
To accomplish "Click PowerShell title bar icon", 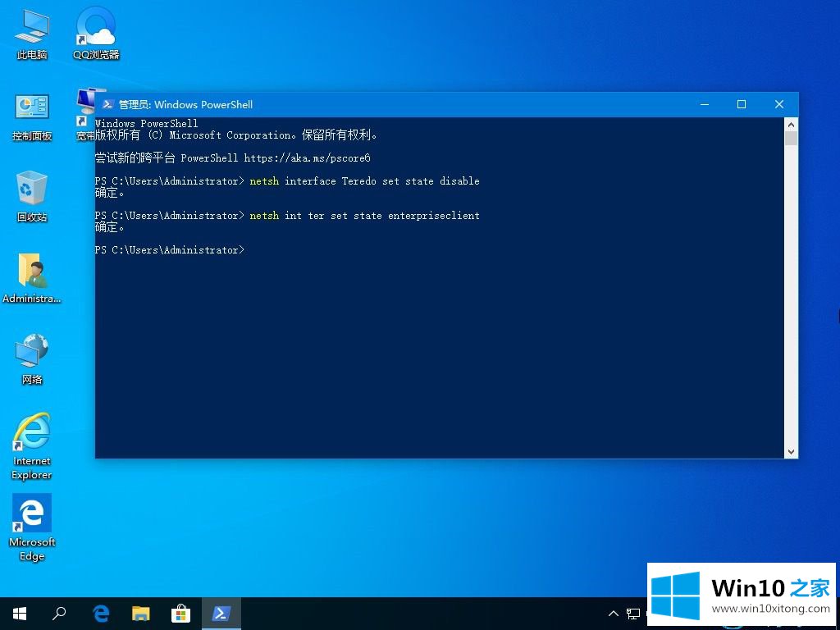I will 107,104.
